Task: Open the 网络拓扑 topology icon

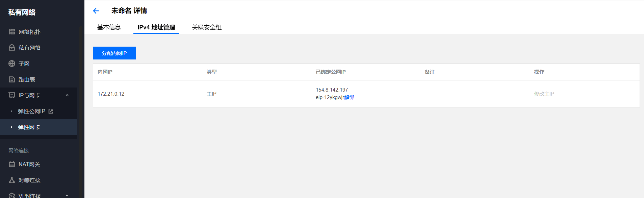Action: pos(12,32)
